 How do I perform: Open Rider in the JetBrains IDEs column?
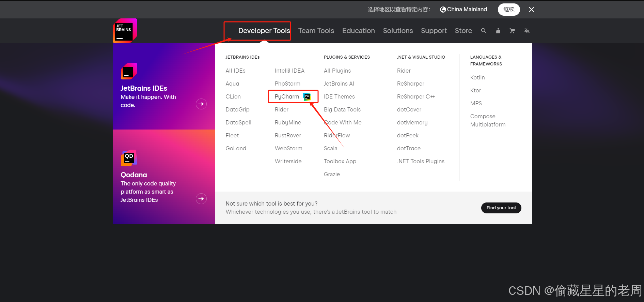click(x=282, y=109)
